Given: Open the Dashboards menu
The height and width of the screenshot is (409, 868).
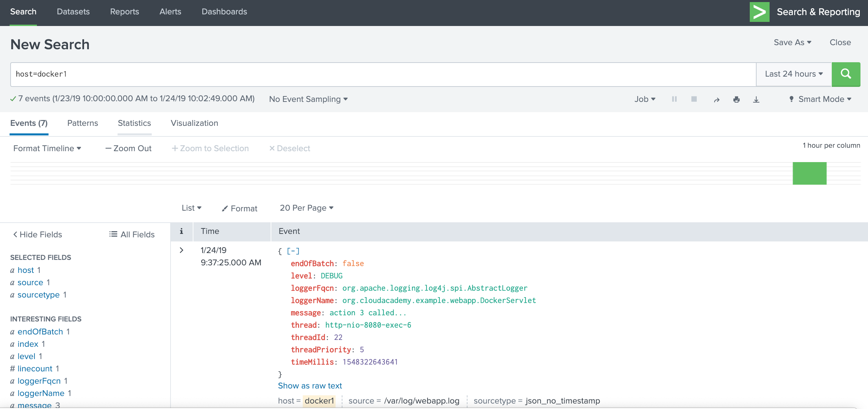Looking at the screenshot, I should (x=224, y=12).
